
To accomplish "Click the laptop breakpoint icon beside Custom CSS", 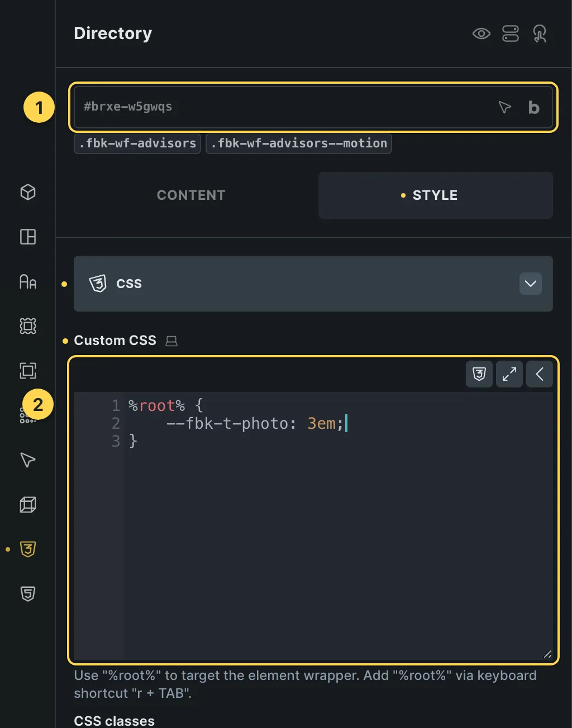I will [171, 341].
